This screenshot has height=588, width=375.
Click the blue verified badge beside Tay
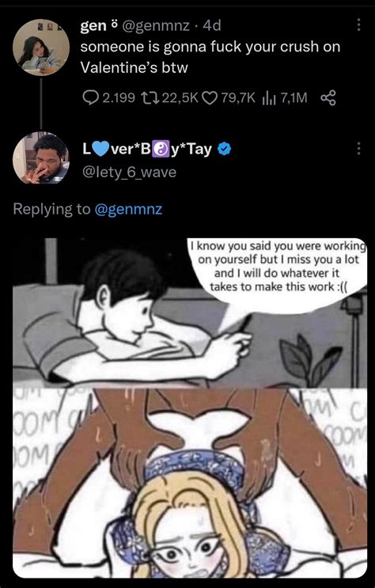click(225, 150)
